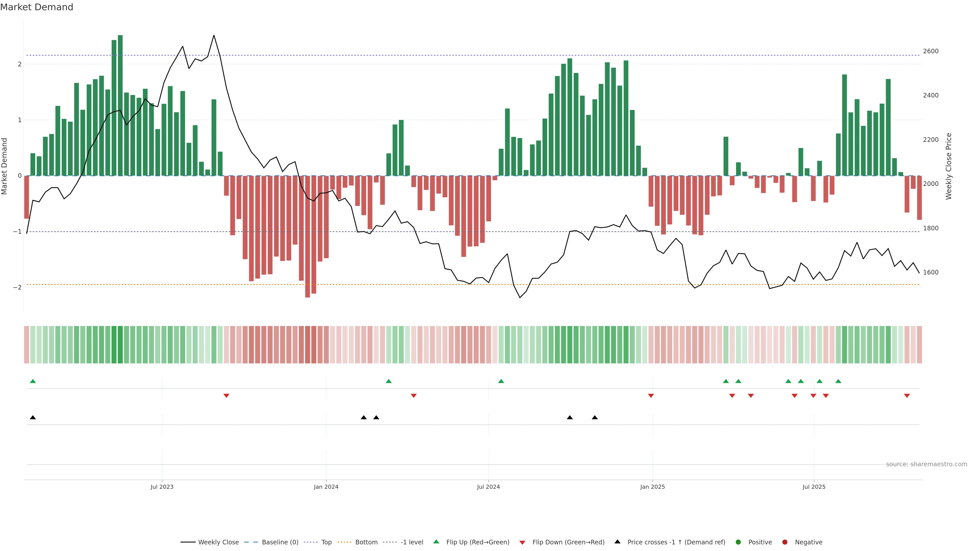The height and width of the screenshot is (551, 980).
Task: Click black Price crosses -1 legend triangle
Action: tap(617, 542)
